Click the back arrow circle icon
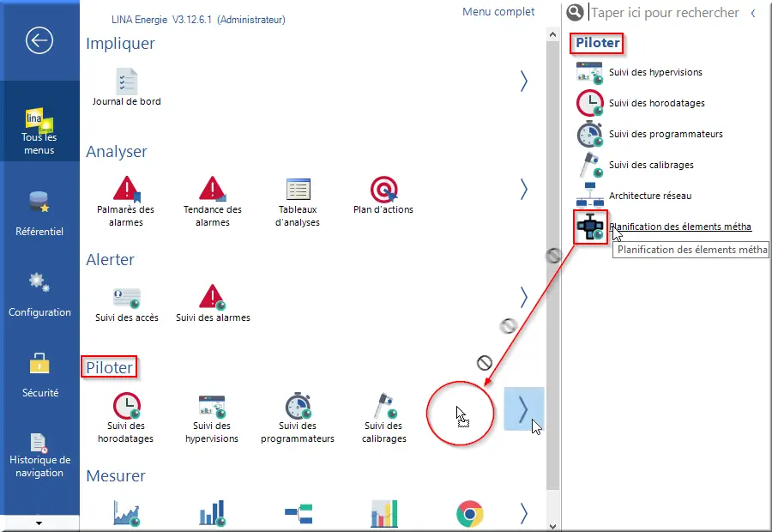Image resolution: width=772 pixels, height=532 pixels. tap(39, 40)
